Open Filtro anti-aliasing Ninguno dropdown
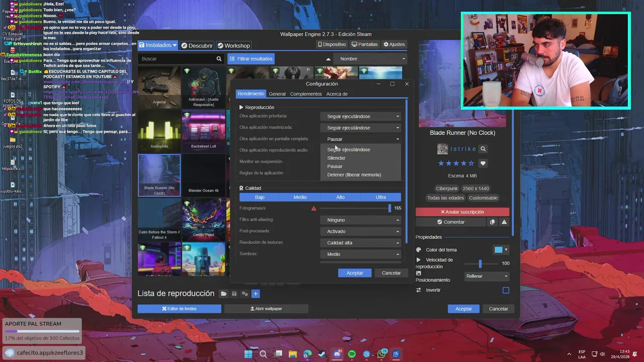Screen dimensions: 644x362 (x=361, y=220)
